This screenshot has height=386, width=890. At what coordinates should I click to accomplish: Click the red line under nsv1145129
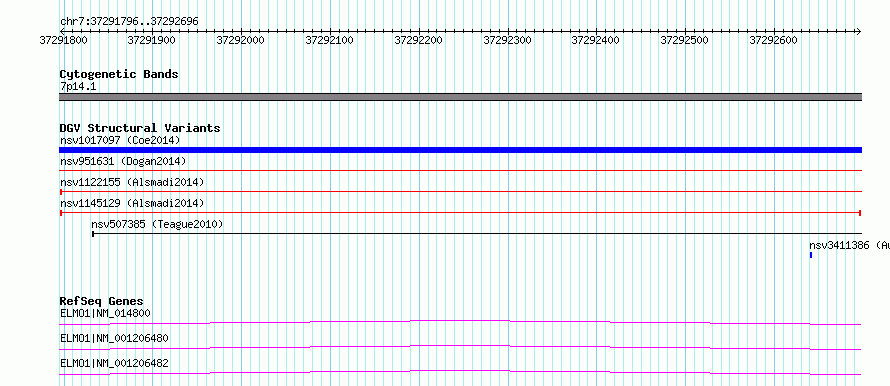coord(461,212)
